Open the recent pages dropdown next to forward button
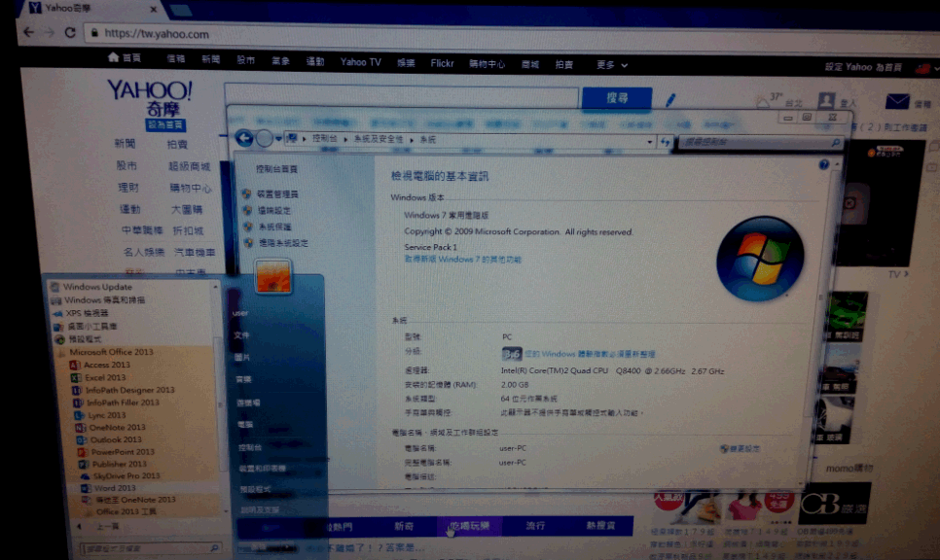This screenshot has height=560, width=940. click(278, 139)
